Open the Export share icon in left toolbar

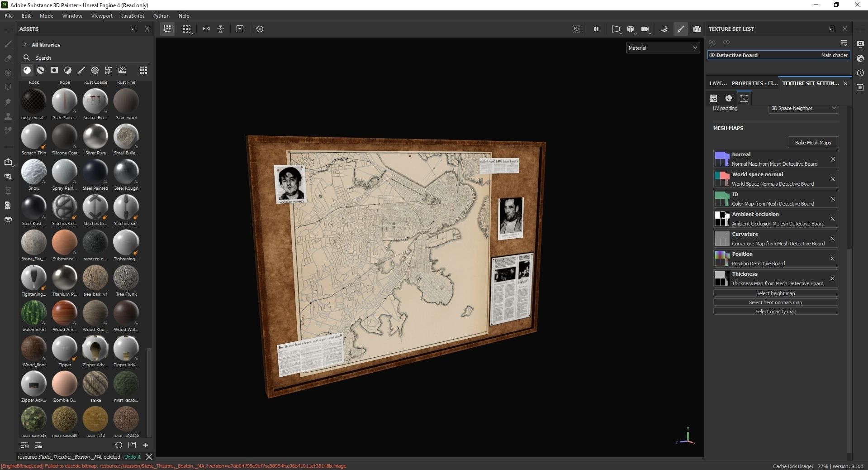click(x=8, y=162)
